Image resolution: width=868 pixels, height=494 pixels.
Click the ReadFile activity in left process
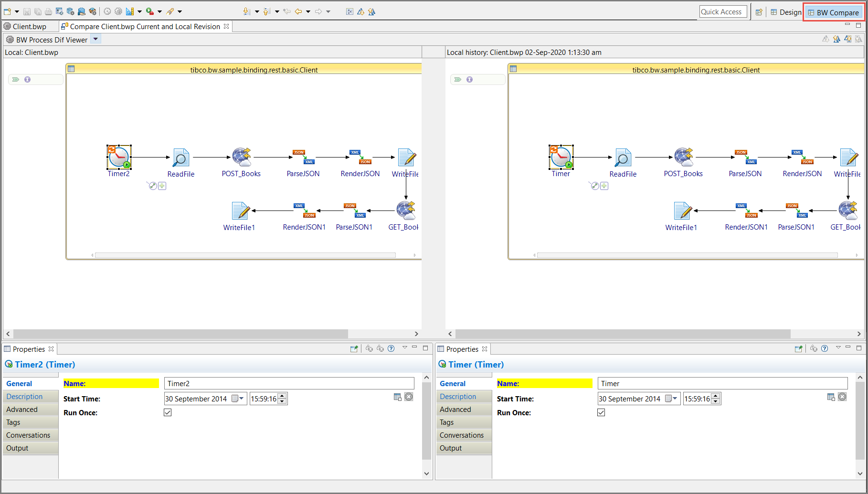click(x=181, y=158)
